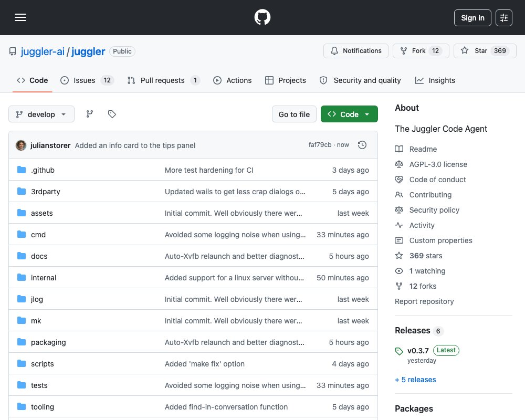Open commit history clock icon

(x=362, y=145)
